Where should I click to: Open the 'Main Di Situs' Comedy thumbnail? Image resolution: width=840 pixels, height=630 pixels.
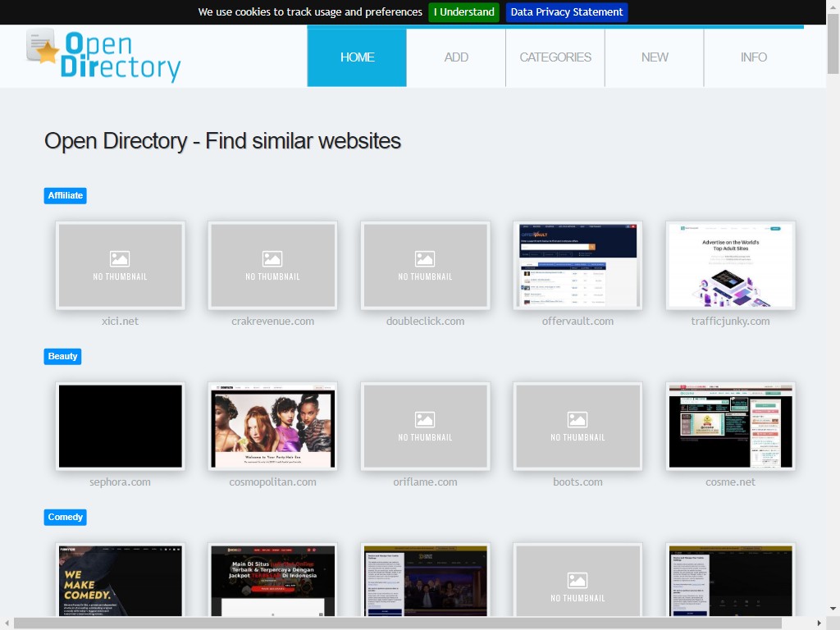pyautogui.click(x=272, y=580)
